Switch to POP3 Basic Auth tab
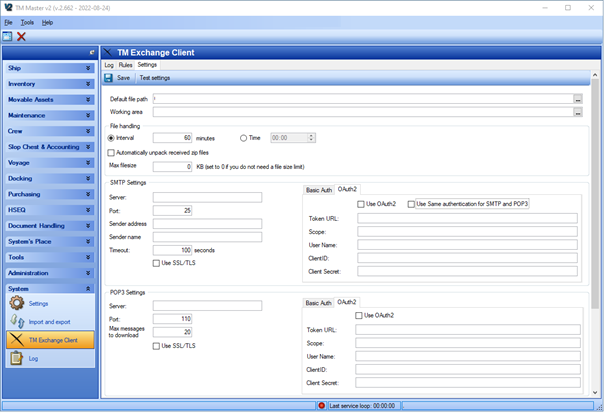 point(319,303)
